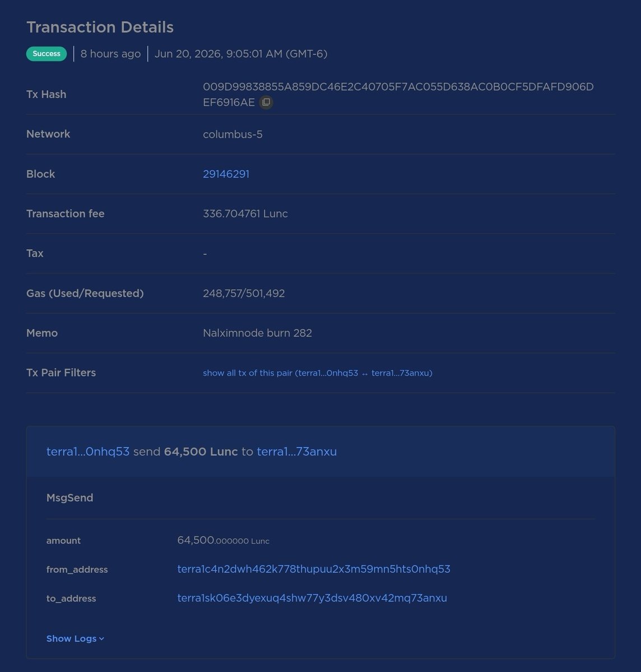Click memo text Nalximnode burn 282
This screenshot has width=641, height=672.
pyautogui.click(x=257, y=333)
